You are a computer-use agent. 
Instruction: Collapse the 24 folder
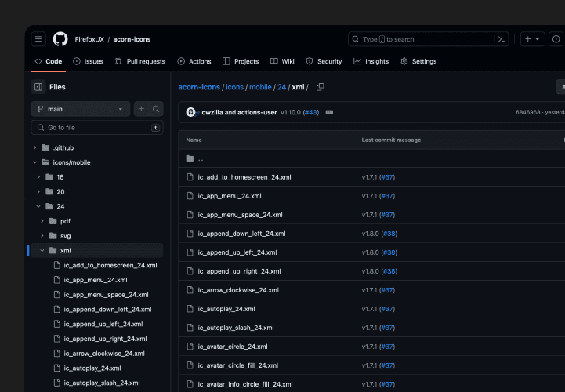(38, 206)
